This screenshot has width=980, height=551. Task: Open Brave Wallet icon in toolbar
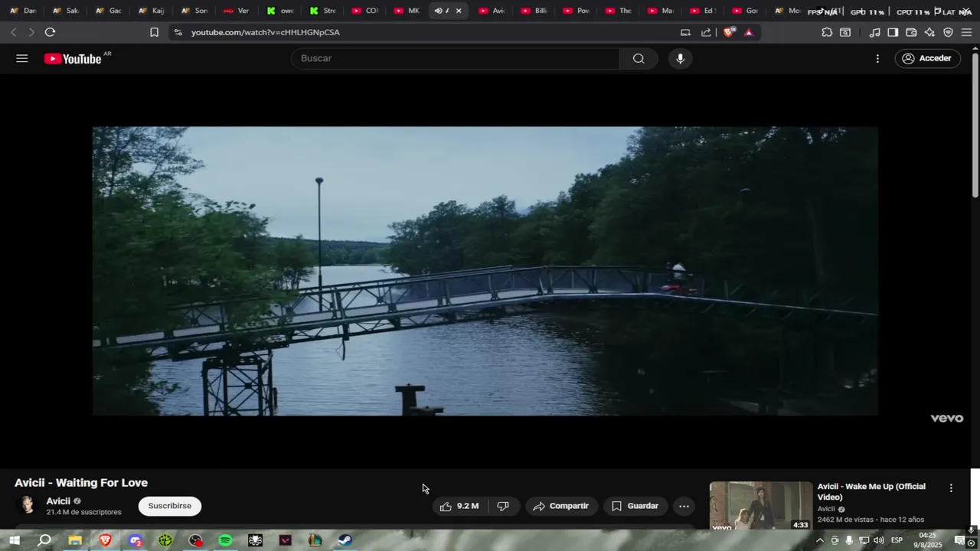[x=911, y=32]
